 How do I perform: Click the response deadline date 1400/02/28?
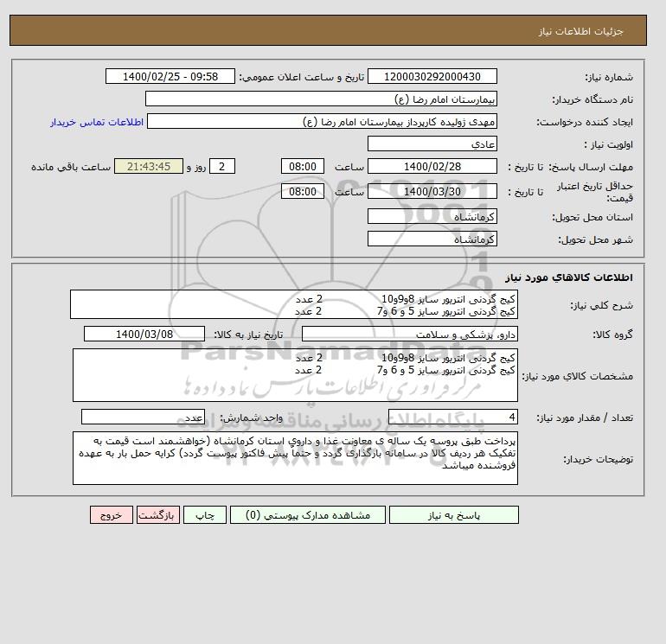tap(432, 167)
